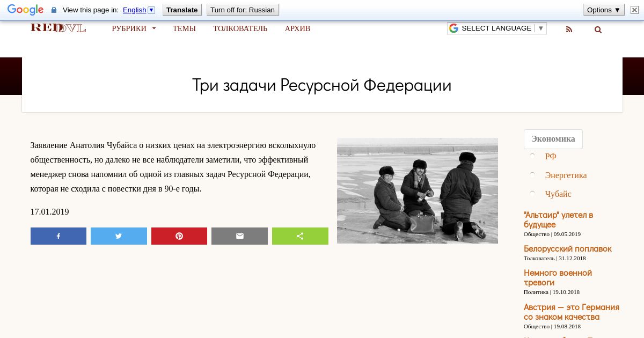644x338 pixels.
Task: Open article Немного военной тревоги
Action: 558,278
